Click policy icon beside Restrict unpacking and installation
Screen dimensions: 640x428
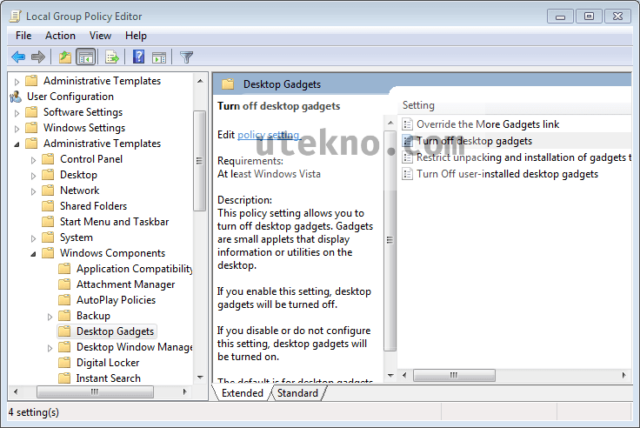pos(407,157)
